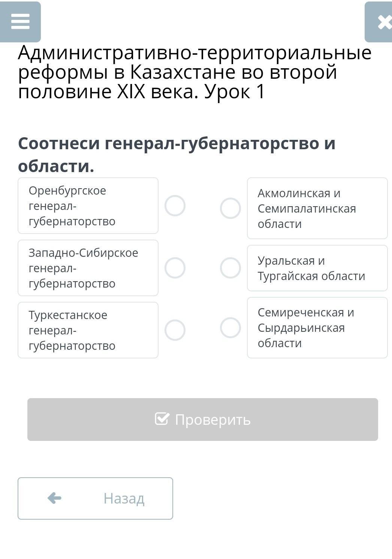The height and width of the screenshot is (559, 392).
Task: Click the back arrow icon
Action: point(55,498)
